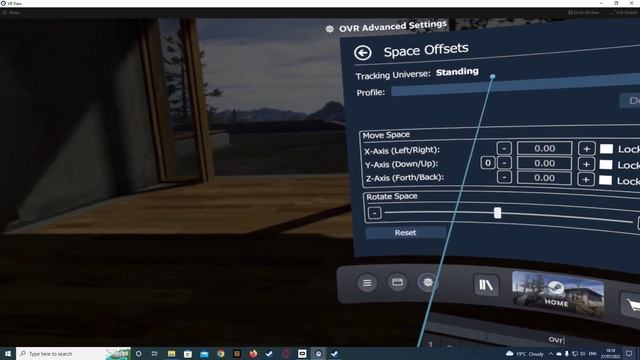Viewport: 640px width, 360px height.
Task: Open Steam Library from dashboard
Action: pos(486,284)
